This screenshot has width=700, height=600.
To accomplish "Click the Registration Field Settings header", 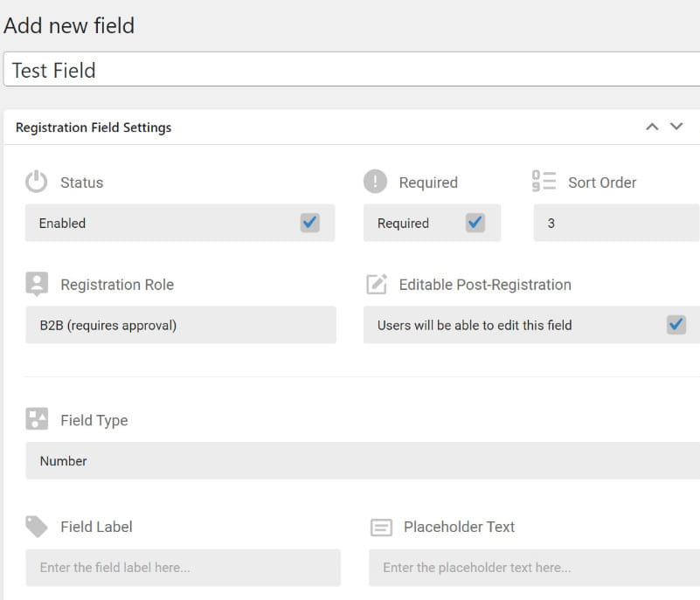I will [x=94, y=128].
